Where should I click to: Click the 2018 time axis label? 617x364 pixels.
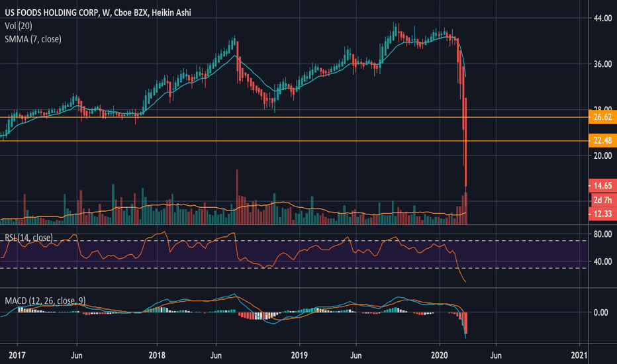tap(157, 355)
